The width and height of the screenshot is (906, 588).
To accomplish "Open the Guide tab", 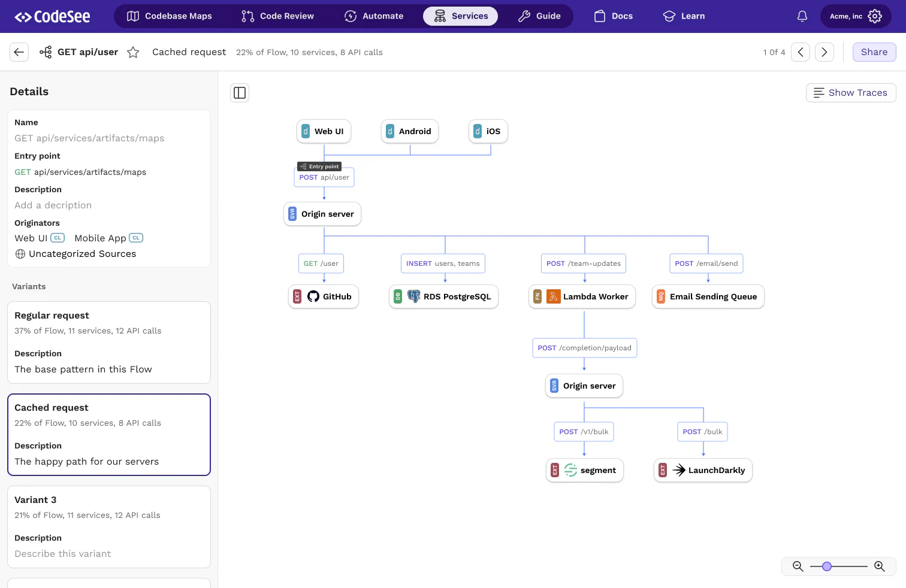I will click(x=539, y=16).
